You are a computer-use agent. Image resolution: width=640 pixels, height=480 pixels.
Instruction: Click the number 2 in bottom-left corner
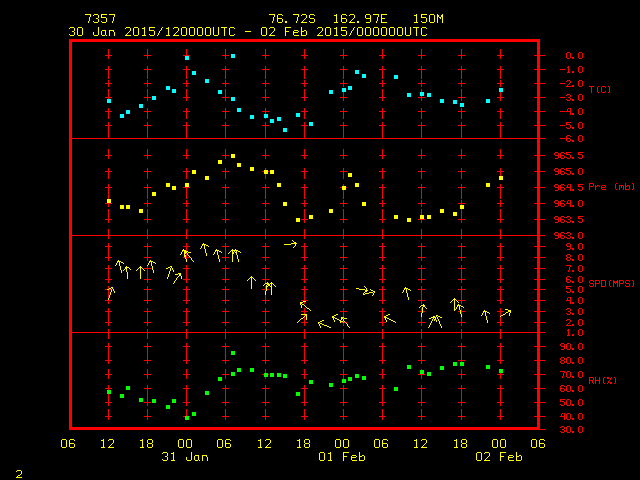coord(18,471)
